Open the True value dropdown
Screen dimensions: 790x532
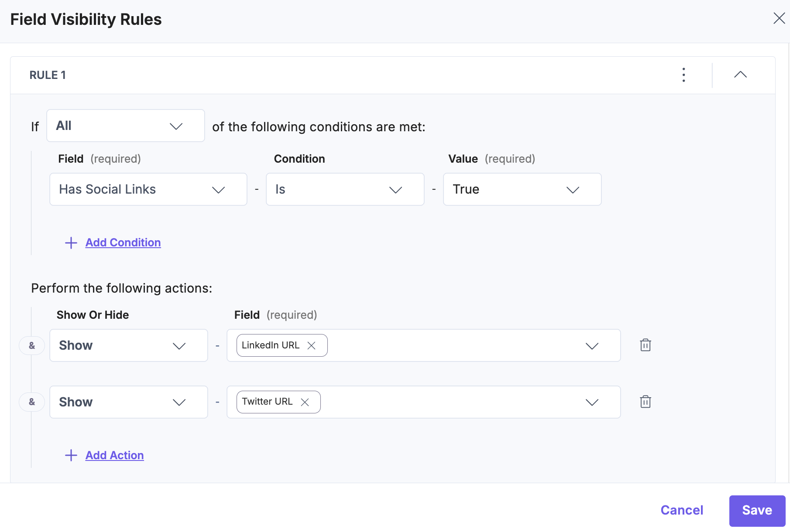click(522, 190)
